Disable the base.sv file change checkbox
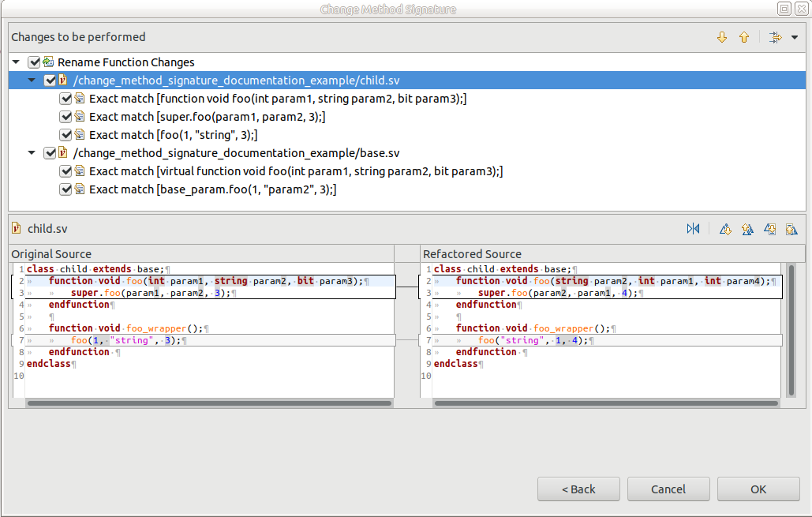This screenshot has height=517, width=812. 50,152
